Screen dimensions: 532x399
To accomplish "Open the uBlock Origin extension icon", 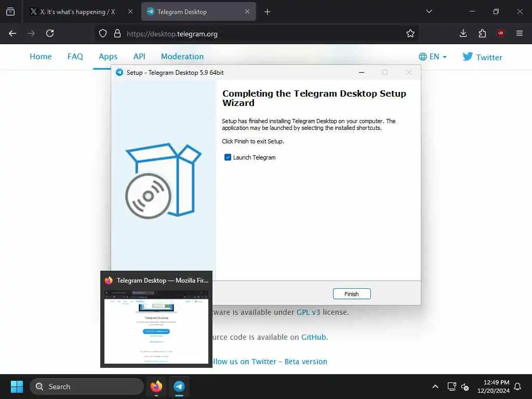I will pos(500,33).
